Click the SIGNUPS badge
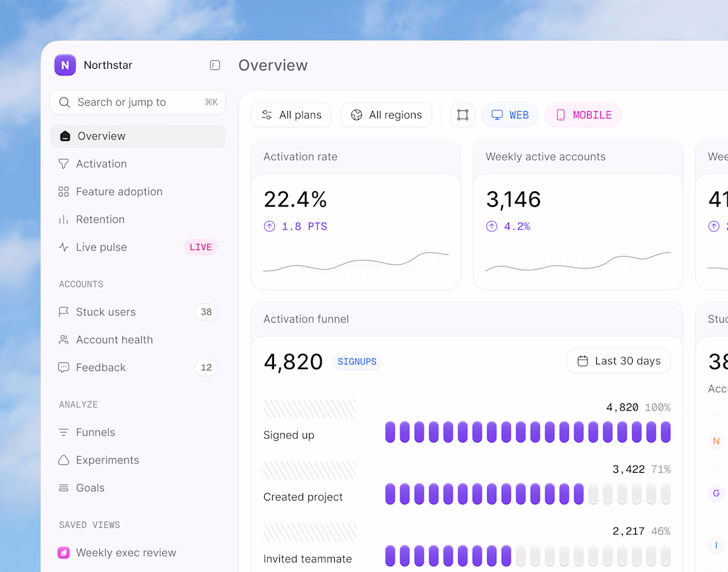The width and height of the screenshot is (728, 572). point(357,362)
